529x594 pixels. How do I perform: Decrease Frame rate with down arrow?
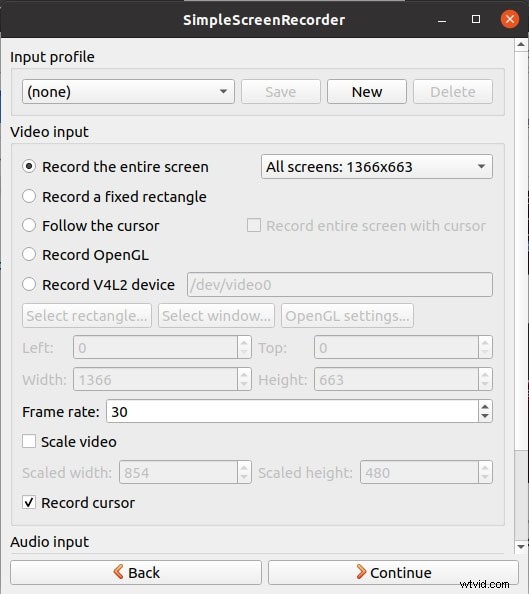485,416
